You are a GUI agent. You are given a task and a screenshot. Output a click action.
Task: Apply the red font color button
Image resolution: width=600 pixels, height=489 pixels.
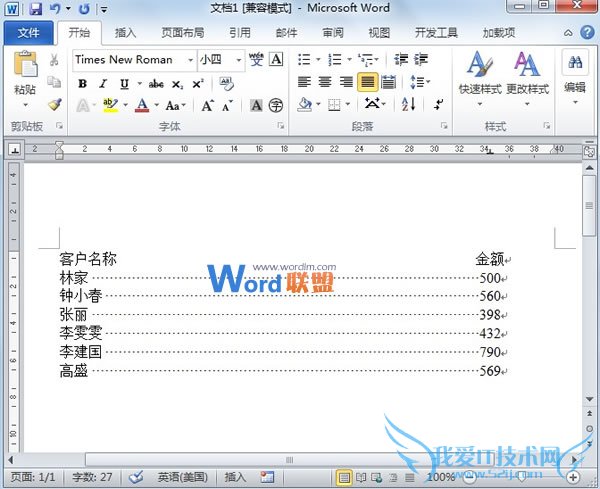pos(142,105)
